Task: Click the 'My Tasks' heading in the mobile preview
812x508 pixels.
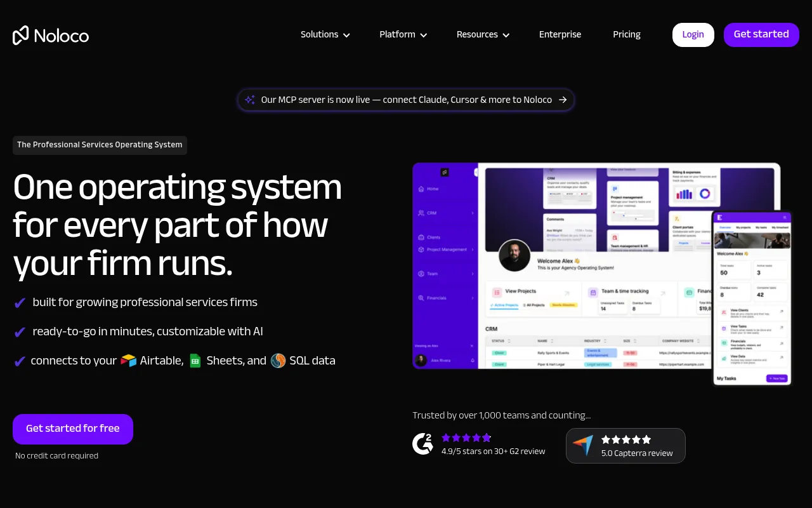Action: tap(726, 378)
